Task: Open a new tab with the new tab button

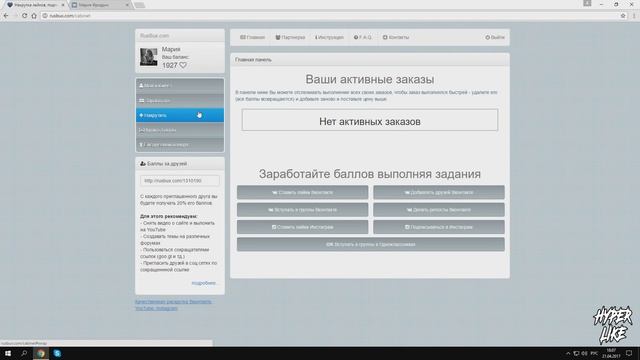Action: coord(139,5)
